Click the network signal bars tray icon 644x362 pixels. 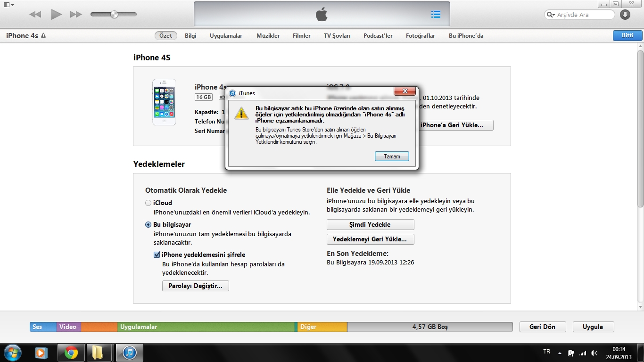click(x=583, y=353)
